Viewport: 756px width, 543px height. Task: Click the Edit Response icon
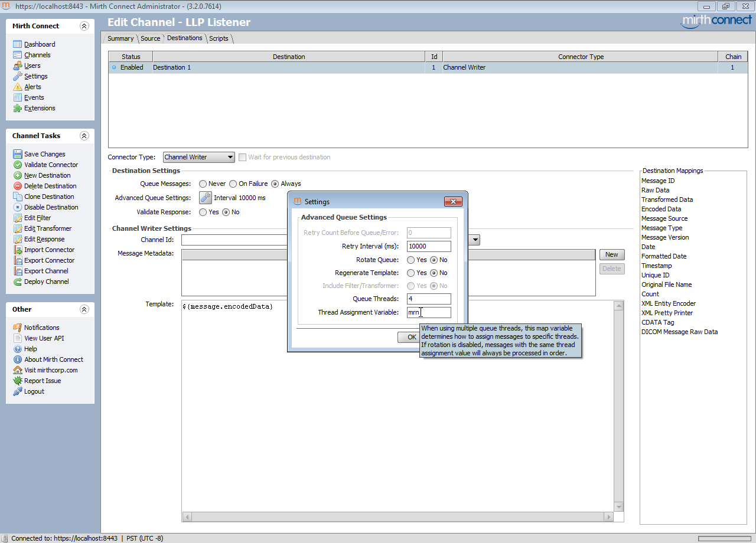[18, 239]
